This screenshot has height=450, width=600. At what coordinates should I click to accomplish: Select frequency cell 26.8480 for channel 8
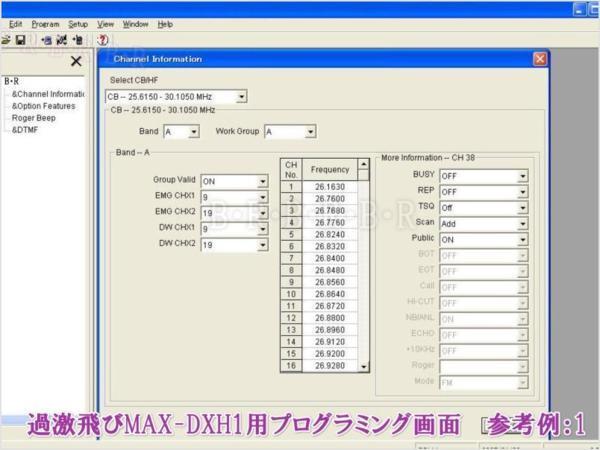pyautogui.click(x=330, y=270)
